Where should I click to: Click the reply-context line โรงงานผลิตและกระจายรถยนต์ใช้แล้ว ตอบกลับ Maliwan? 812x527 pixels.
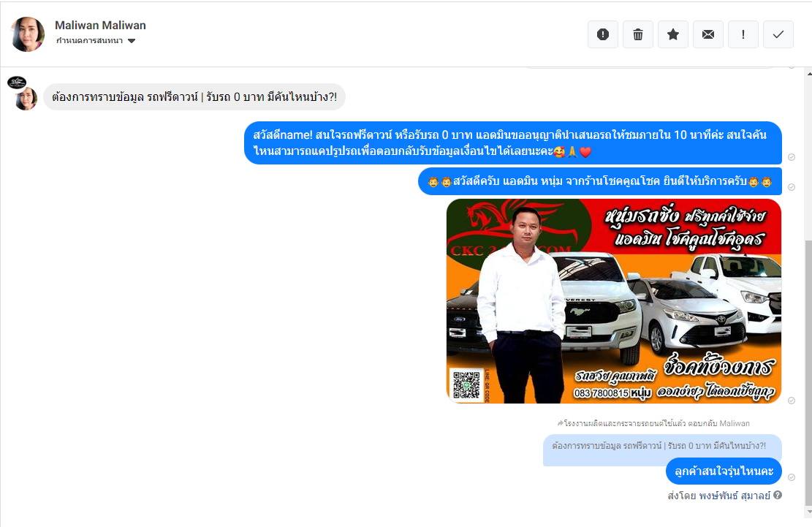click(653, 423)
